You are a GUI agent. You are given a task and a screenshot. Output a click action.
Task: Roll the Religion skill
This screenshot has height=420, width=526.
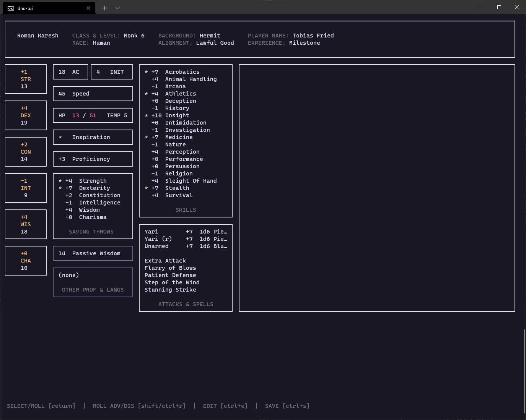point(186,174)
